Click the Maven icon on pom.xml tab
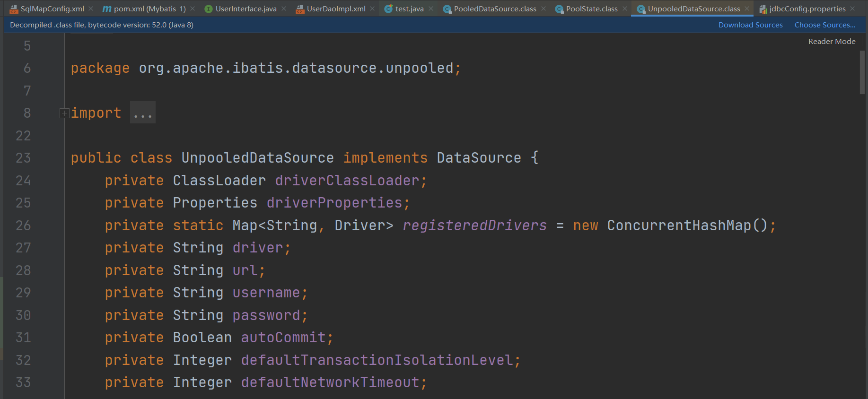The image size is (868, 399). pos(107,9)
